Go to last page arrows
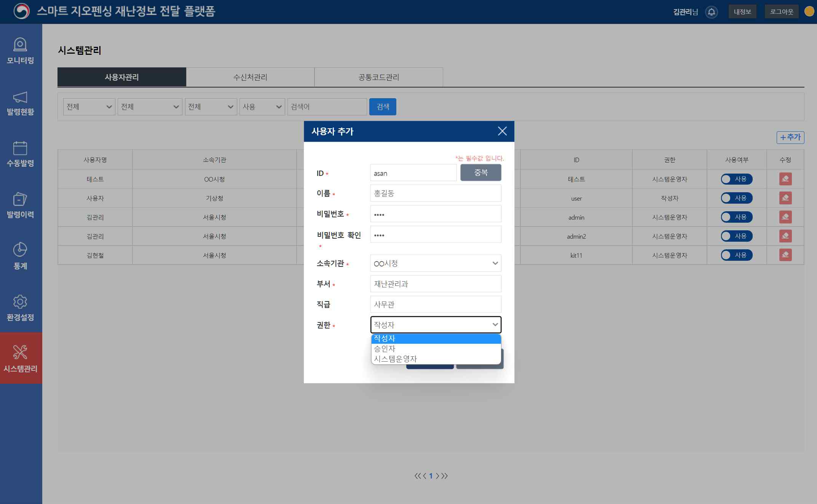 coord(444,476)
